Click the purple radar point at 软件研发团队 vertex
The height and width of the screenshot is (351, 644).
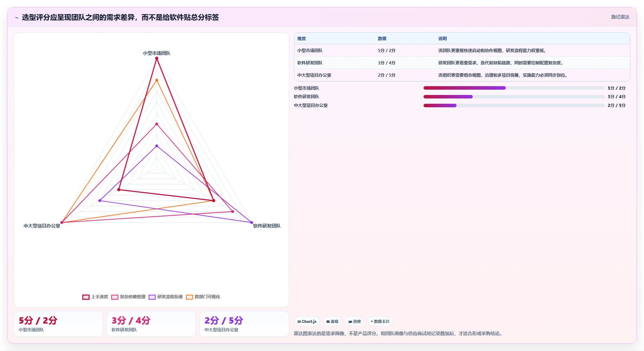(x=251, y=222)
